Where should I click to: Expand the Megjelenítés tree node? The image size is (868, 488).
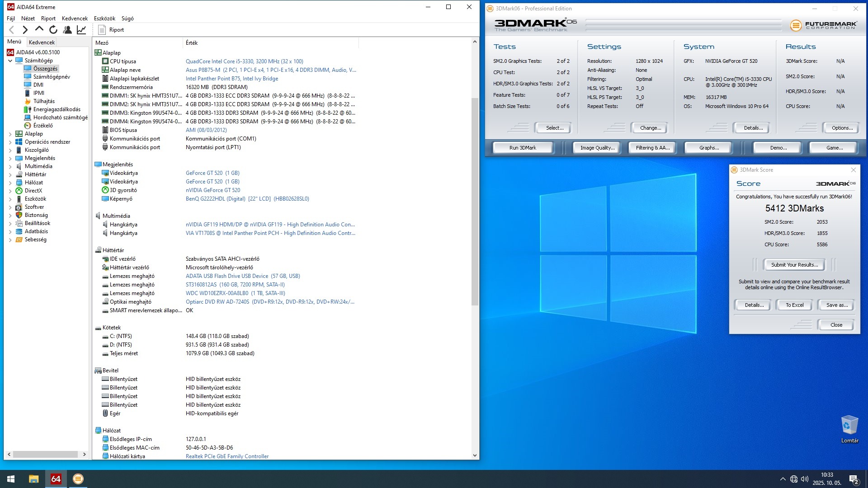point(10,158)
